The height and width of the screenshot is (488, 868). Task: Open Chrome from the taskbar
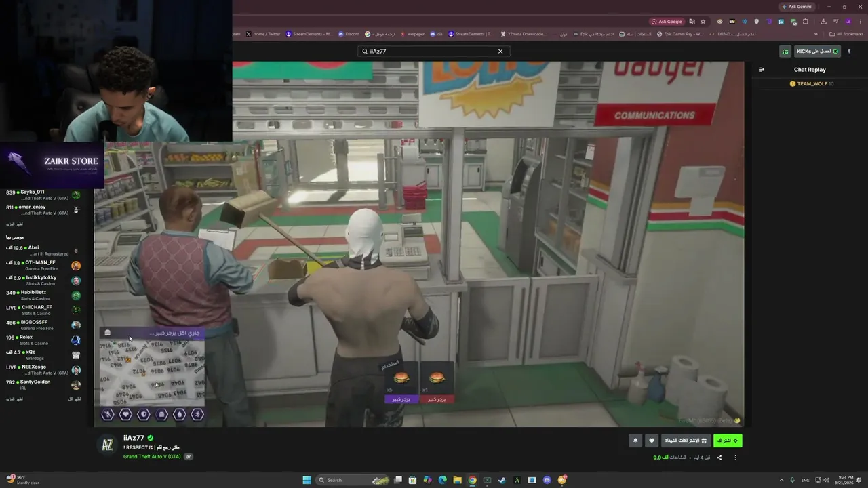pos(472,480)
